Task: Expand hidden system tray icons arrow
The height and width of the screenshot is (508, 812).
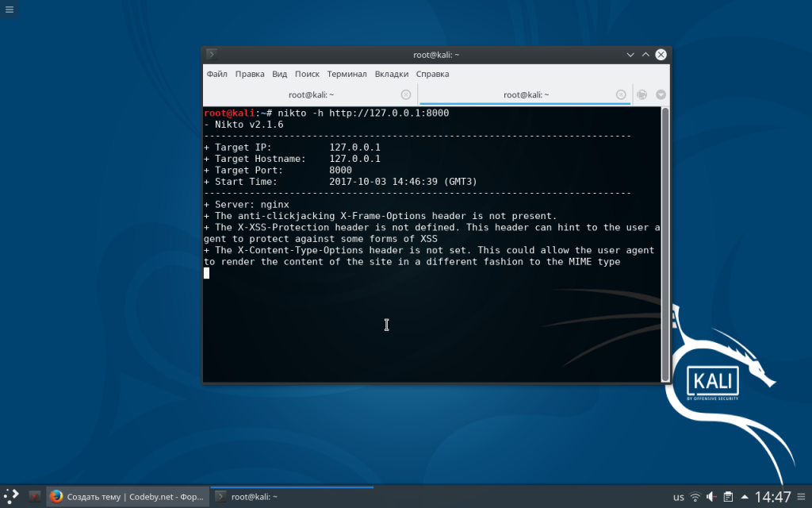Action: point(743,497)
